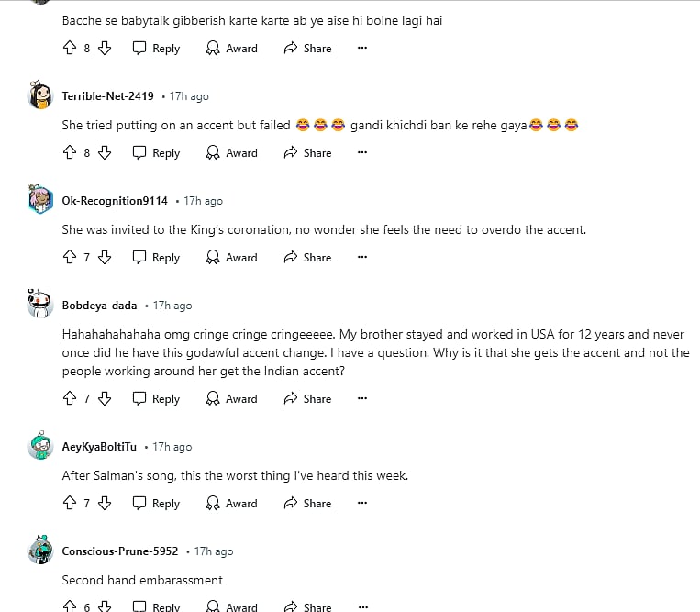Visit Conscious-Prune-5952's user profile
The height and width of the screenshot is (612, 700).
(x=119, y=551)
